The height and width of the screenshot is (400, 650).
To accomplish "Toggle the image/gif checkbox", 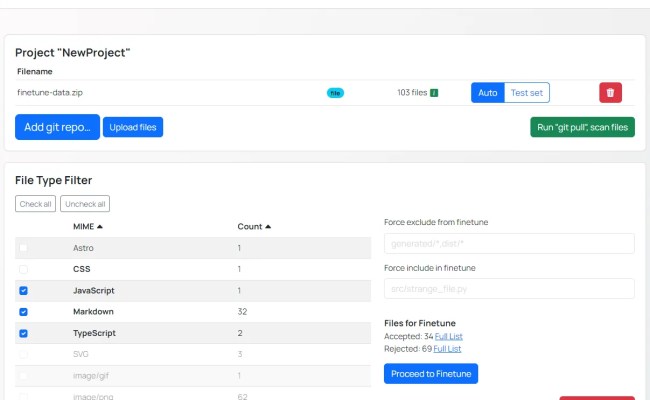I will pos(23,376).
